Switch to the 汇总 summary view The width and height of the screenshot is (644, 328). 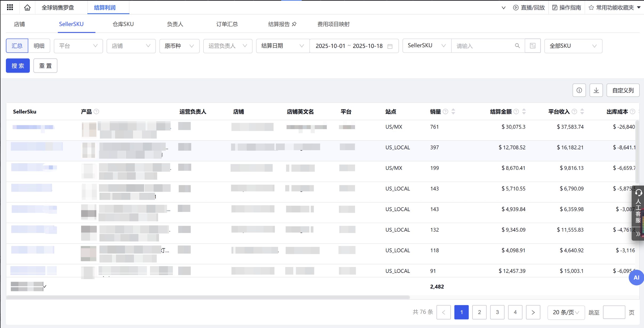[x=17, y=46]
